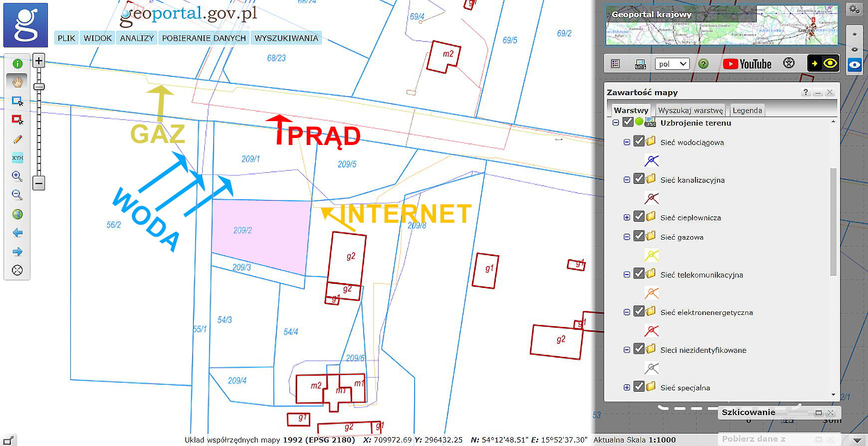The width and height of the screenshot is (868, 446).
Task: Uncheck the Sieć gazowa layer
Action: 639,236
